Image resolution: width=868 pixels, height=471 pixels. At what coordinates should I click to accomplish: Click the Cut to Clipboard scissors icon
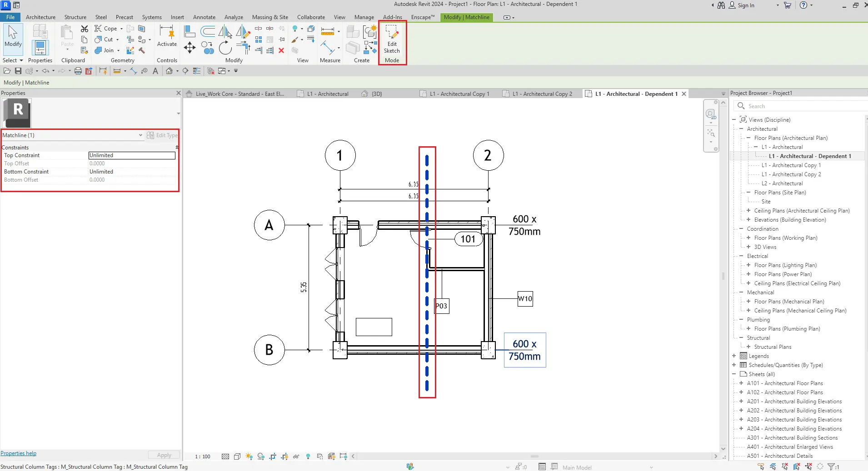click(85, 29)
